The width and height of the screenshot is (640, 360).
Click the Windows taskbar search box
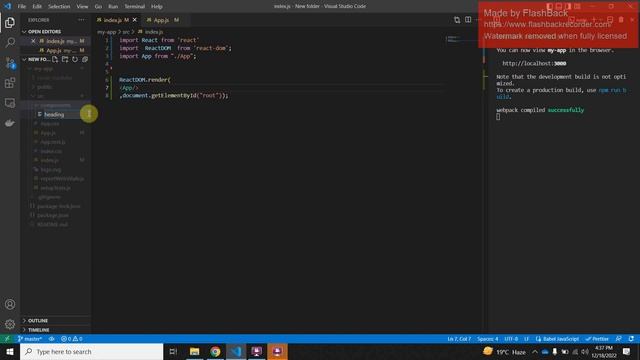coord(91,352)
